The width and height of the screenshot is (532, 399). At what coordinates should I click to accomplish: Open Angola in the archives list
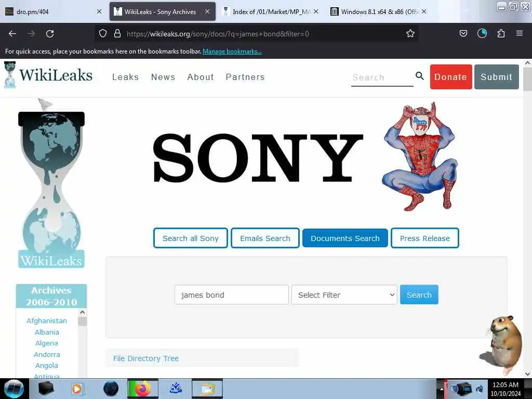click(x=47, y=365)
